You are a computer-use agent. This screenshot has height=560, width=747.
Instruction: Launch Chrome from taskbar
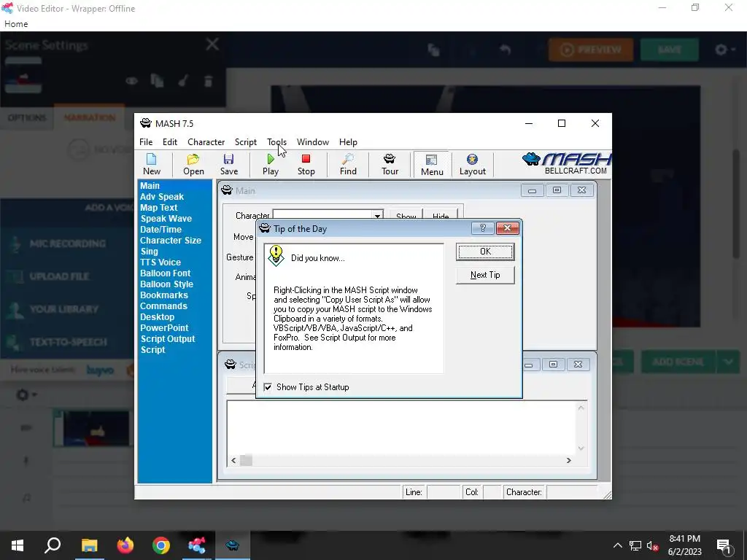(161, 545)
